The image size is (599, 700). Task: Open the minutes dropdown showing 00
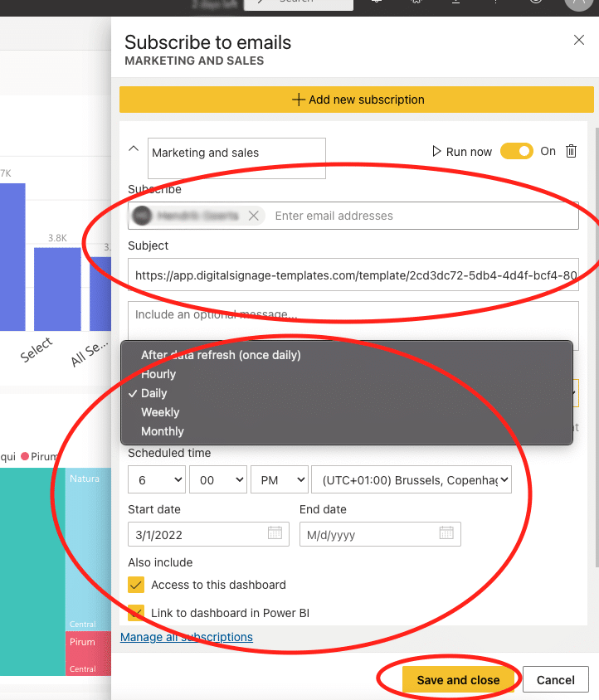tap(218, 480)
